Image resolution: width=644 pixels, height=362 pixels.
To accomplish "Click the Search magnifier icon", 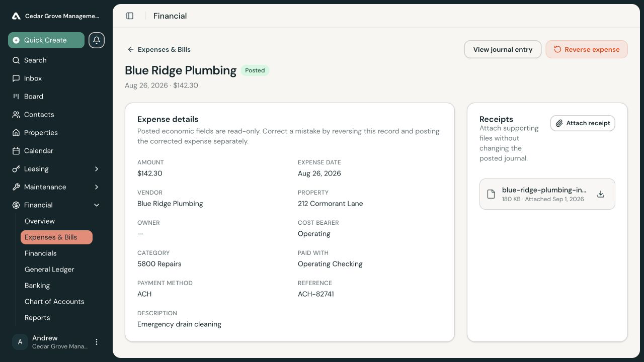I will [16, 60].
